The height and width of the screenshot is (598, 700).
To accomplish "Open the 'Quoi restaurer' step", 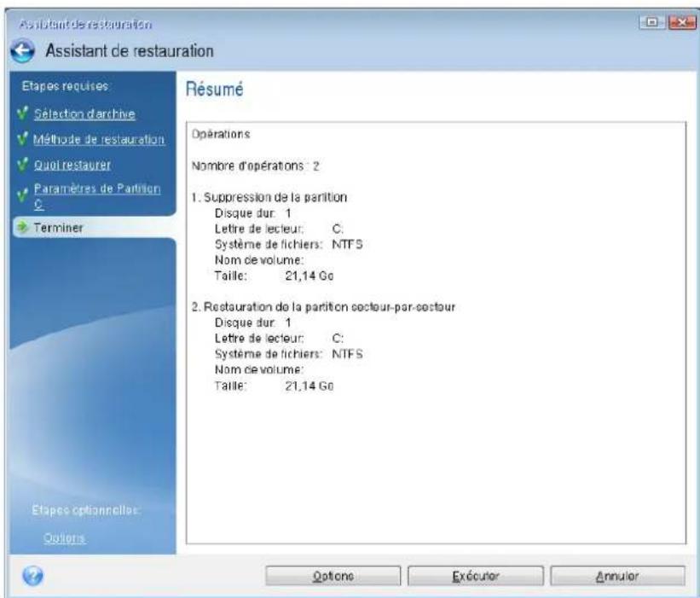I will tap(72, 165).
